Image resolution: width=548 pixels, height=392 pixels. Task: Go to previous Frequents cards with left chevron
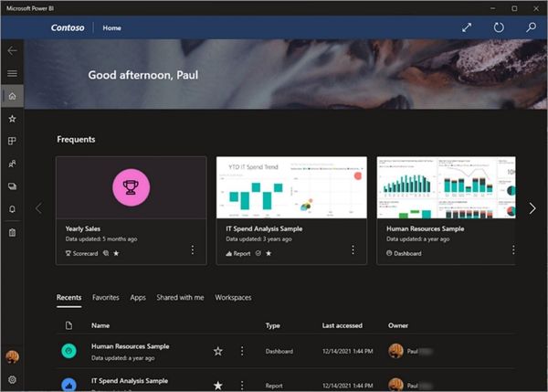(38, 208)
